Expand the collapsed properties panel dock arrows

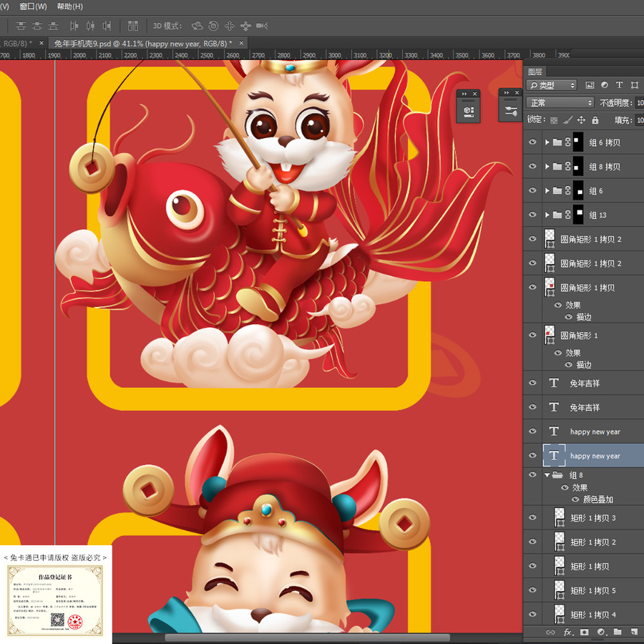point(507,92)
